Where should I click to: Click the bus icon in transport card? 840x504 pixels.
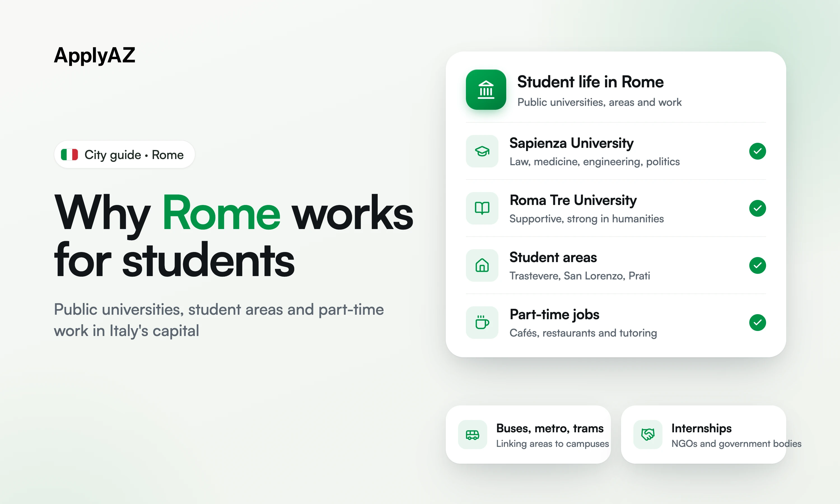click(x=472, y=434)
